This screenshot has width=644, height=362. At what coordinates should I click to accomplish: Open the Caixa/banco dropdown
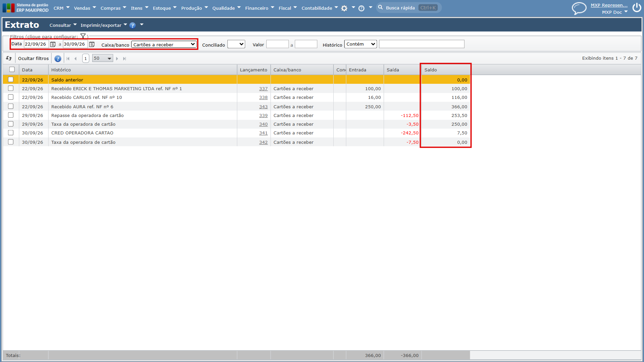pyautogui.click(x=164, y=44)
